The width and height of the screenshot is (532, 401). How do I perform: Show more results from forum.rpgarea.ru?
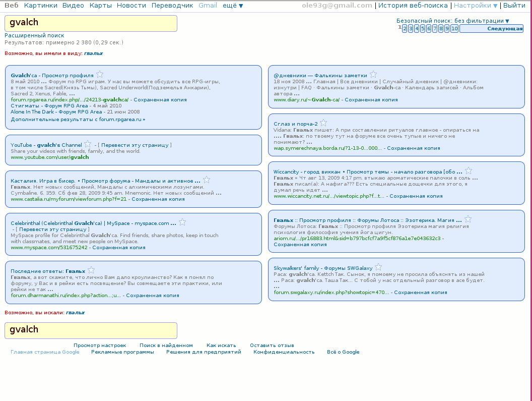(78, 120)
